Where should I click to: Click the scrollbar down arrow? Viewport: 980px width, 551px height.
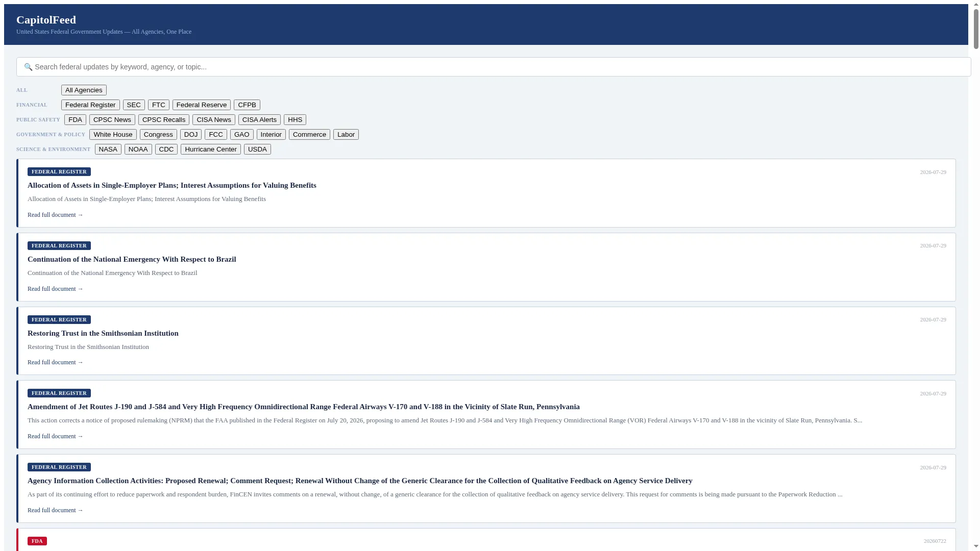click(976, 547)
